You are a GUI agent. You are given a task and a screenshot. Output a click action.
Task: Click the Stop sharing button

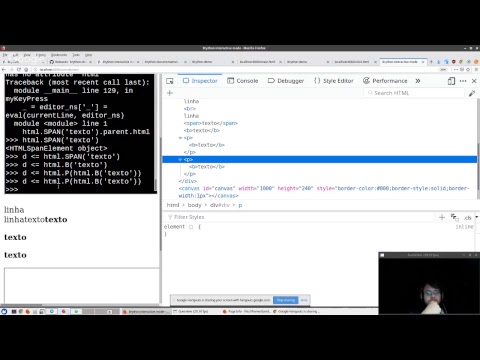click(286, 300)
